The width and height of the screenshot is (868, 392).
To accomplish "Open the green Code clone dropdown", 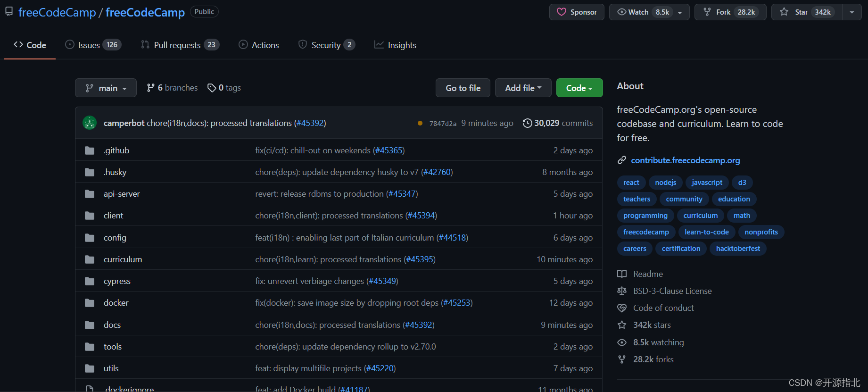I will coord(579,88).
